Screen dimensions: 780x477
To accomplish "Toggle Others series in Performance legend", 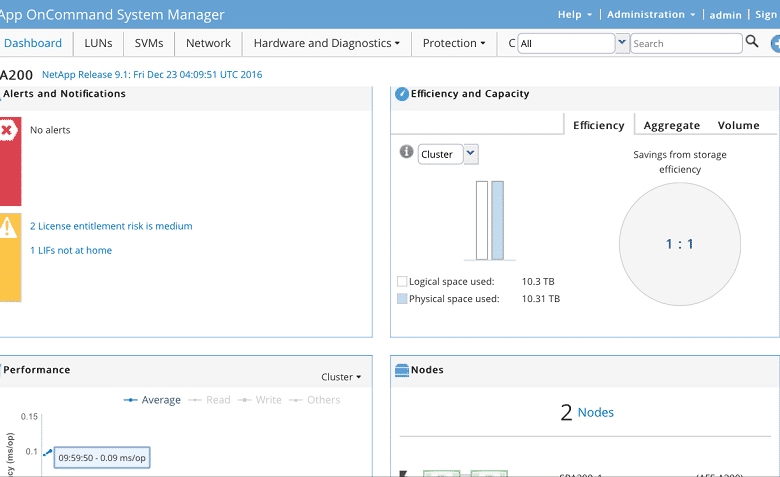I will 314,400.
